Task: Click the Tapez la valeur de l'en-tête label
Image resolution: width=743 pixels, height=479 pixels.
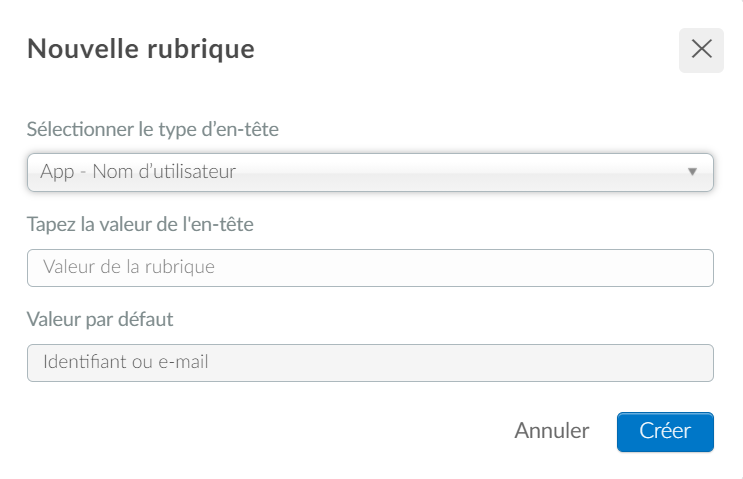Action: pos(140,224)
